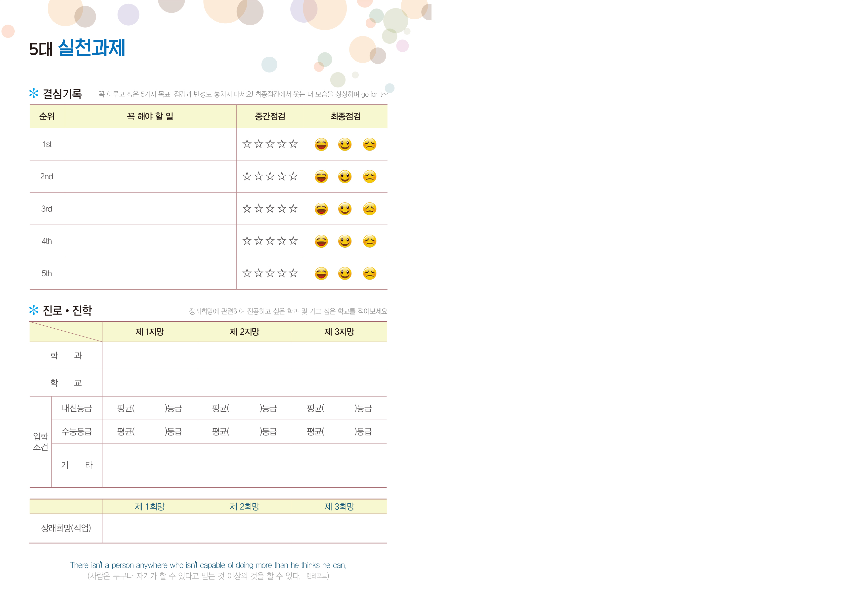Click the laughing face in the 5th row
863x616 pixels.
point(321,273)
